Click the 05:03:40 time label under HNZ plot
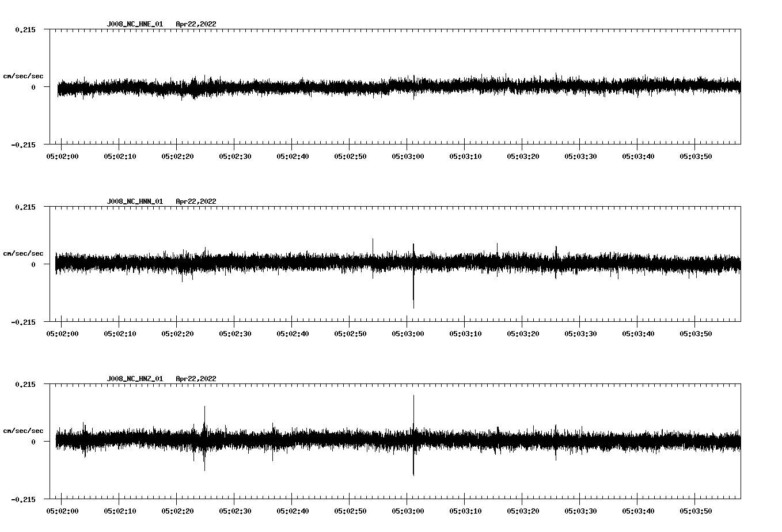 point(638,511)
